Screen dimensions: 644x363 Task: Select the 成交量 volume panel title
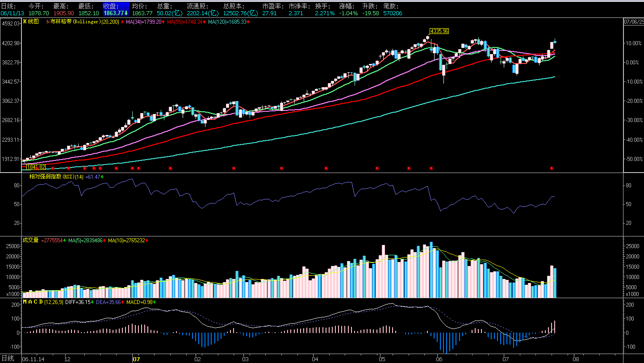point(31,240)
